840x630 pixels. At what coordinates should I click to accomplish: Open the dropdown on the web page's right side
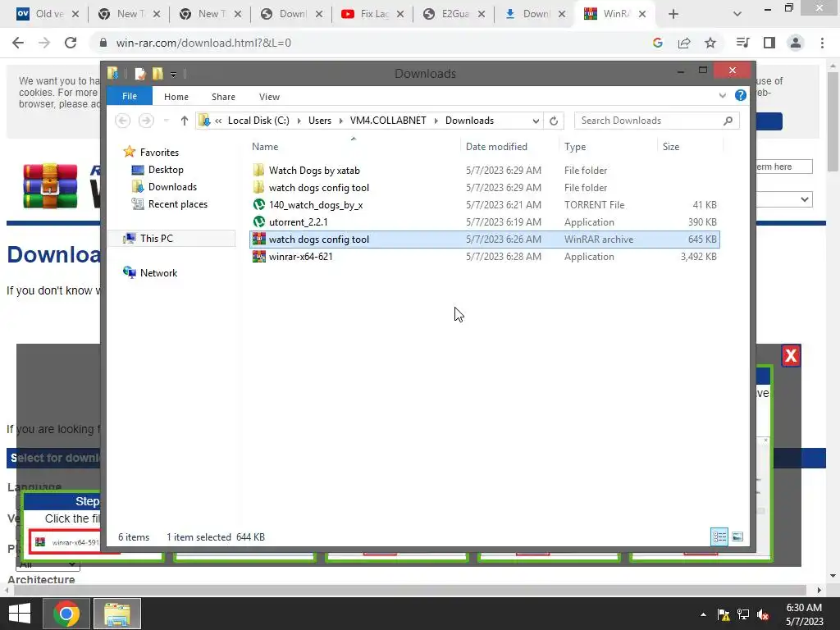pyautogui.click(x=784, y=199)
